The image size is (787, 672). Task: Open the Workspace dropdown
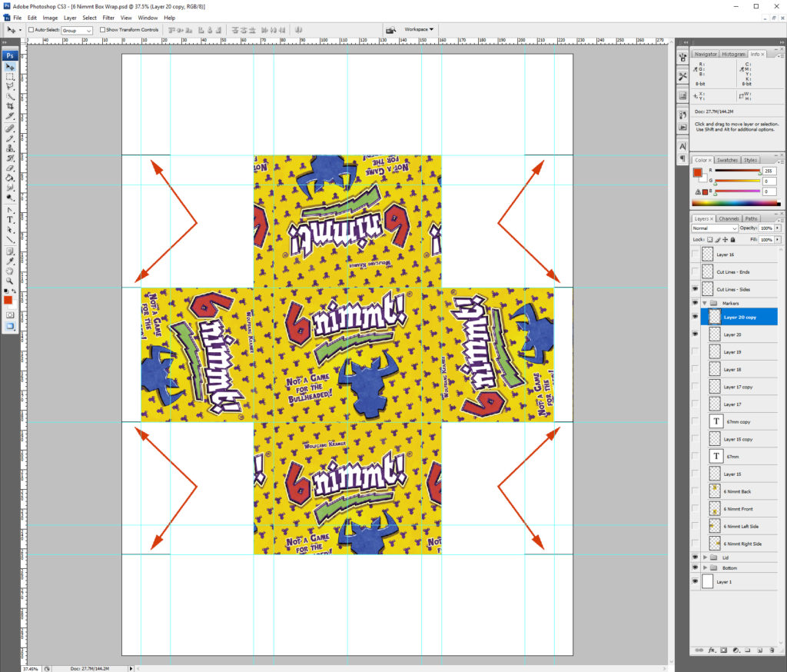coord(419,30)
